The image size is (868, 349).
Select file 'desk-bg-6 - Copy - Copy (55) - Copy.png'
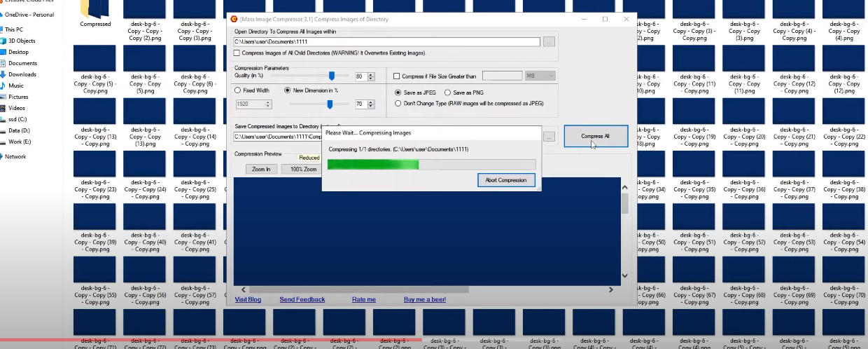point(95,282)
